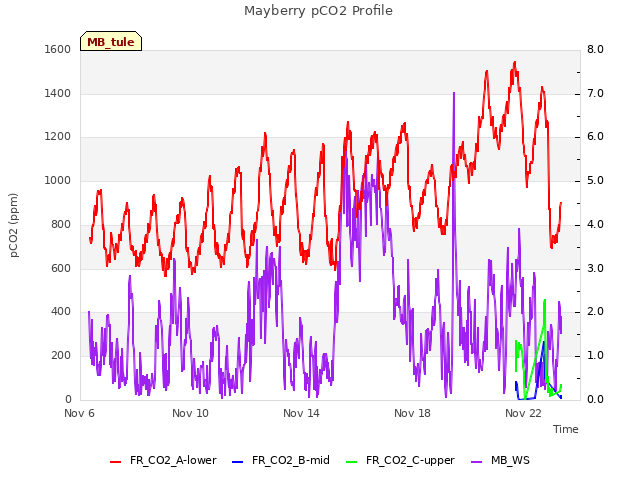
Task: Click the 8.0 right axis value
Action: click(595, 49)
